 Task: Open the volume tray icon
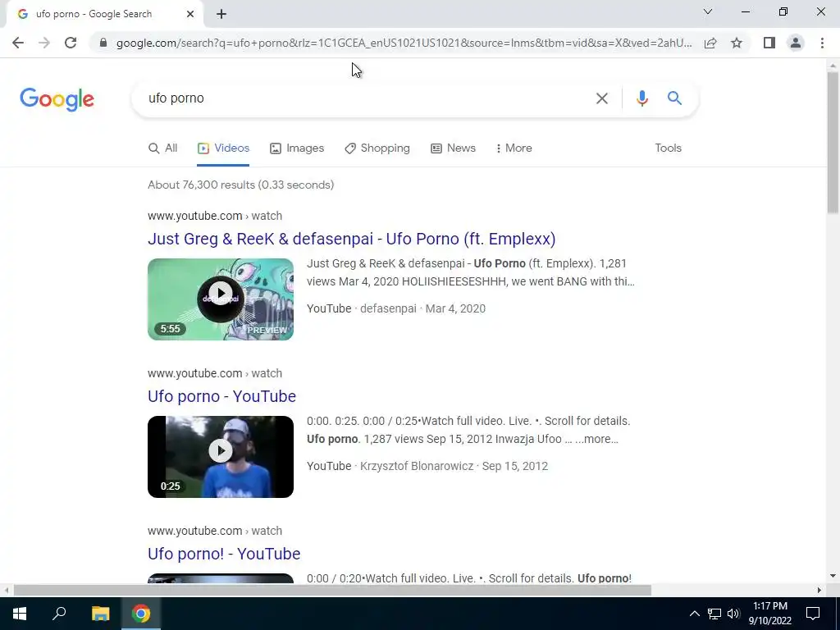point(733,614)
